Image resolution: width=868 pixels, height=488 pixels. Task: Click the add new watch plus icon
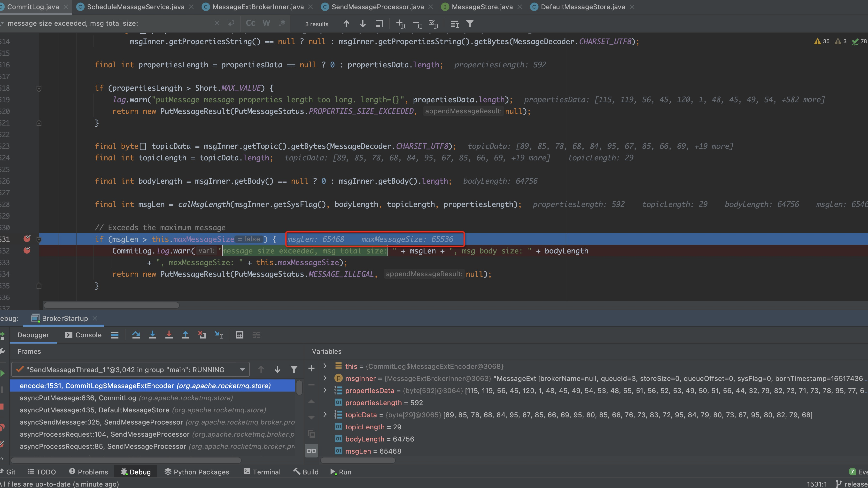(311, 369)
